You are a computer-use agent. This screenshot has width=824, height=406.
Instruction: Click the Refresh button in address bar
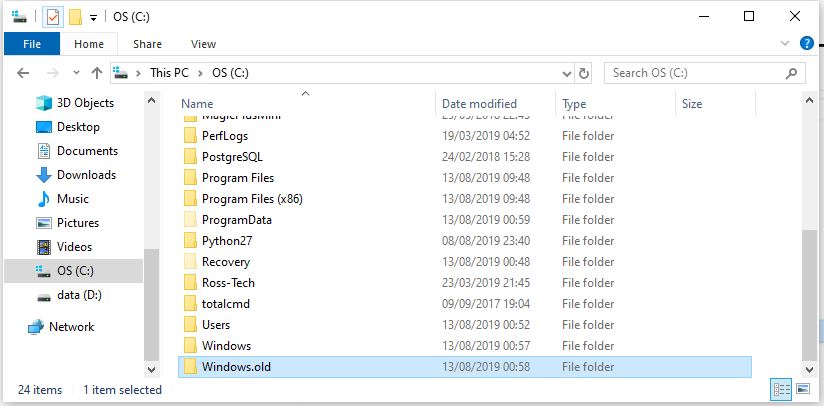coord(583,74)
